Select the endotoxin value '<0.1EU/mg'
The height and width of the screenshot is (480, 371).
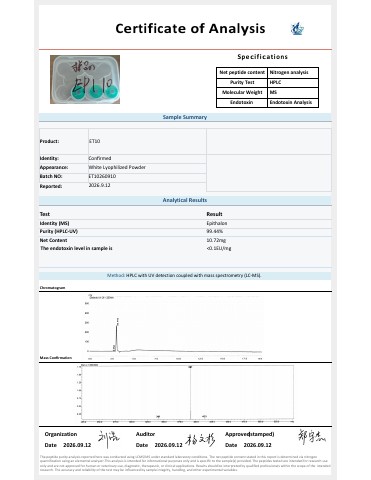[x=219, y=248]
